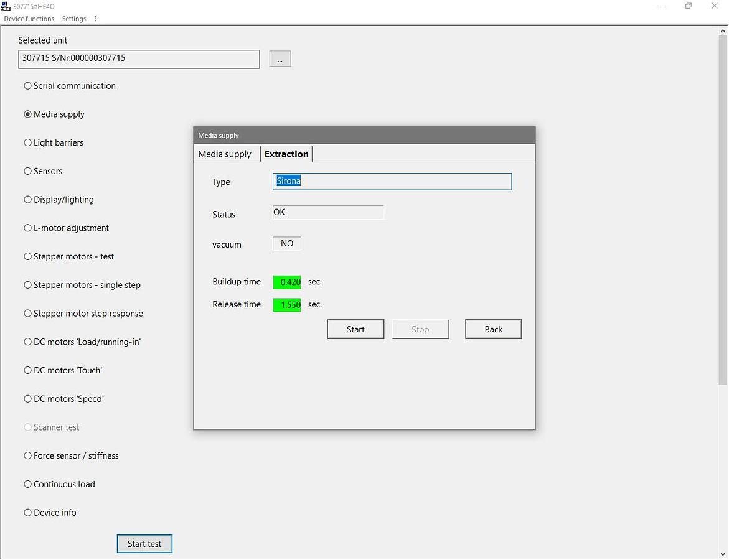Switch to the Media supply tab
Screen dimensions: 729x560
pos(225,154)
